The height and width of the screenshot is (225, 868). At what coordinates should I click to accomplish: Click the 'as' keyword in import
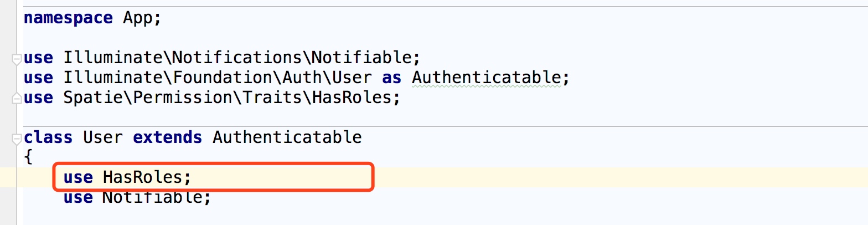[391, 78]
